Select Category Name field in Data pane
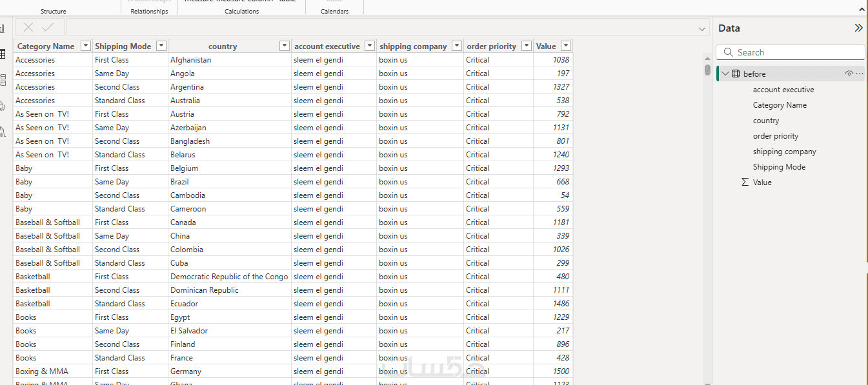Image resolution: width=868 pixels, height=385 pixels. (780, 105)
